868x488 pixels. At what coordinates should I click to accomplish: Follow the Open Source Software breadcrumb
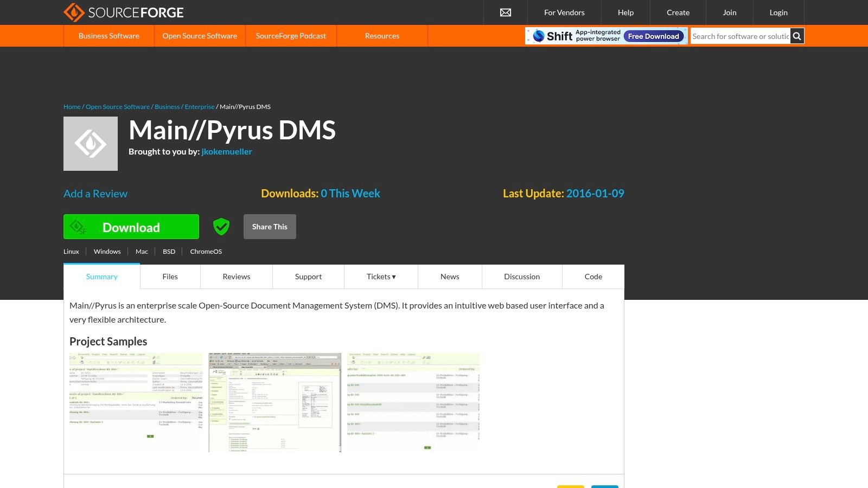pyautogui.click(x=118, y=107)
